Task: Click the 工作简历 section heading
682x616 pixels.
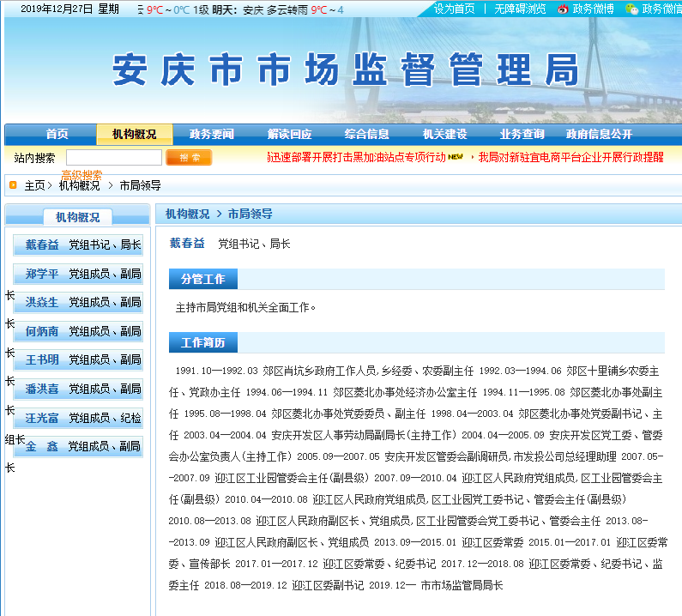Action: pyautogui.click(x=203, y=343)
